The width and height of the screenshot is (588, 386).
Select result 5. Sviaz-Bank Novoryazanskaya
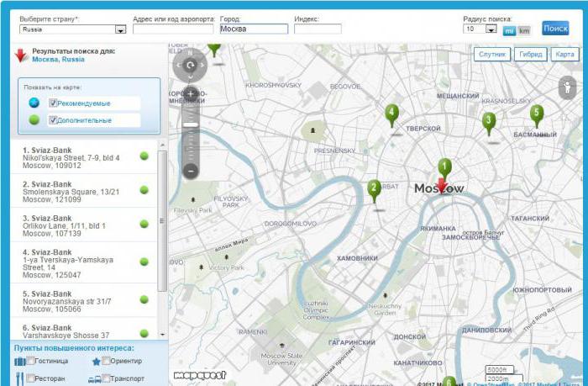click(x=84, y=301)
